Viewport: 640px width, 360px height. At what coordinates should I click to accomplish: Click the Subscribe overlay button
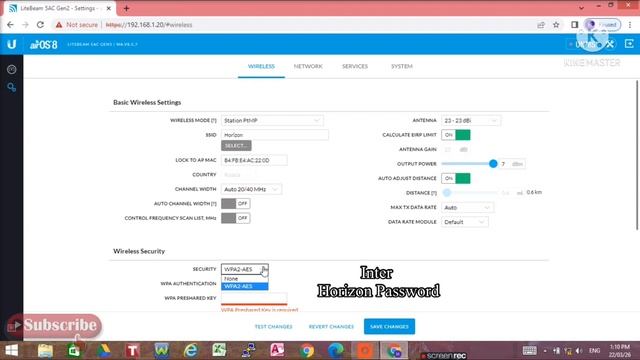(x=54, y=326)
